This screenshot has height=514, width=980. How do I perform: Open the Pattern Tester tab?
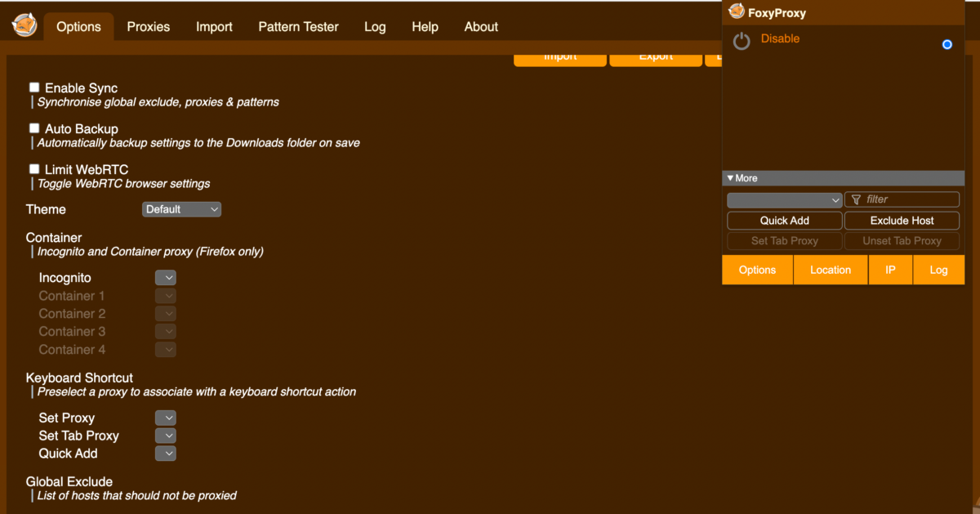298,27
